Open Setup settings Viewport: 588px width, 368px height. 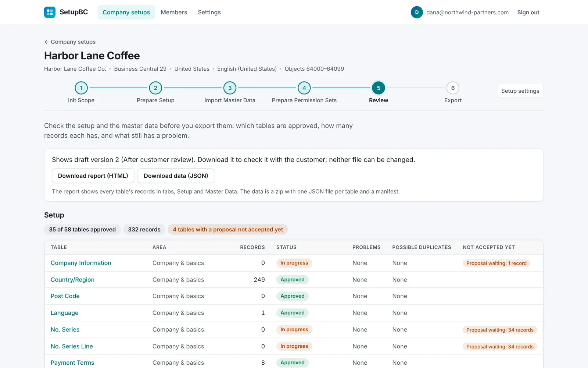click(520, 91)
